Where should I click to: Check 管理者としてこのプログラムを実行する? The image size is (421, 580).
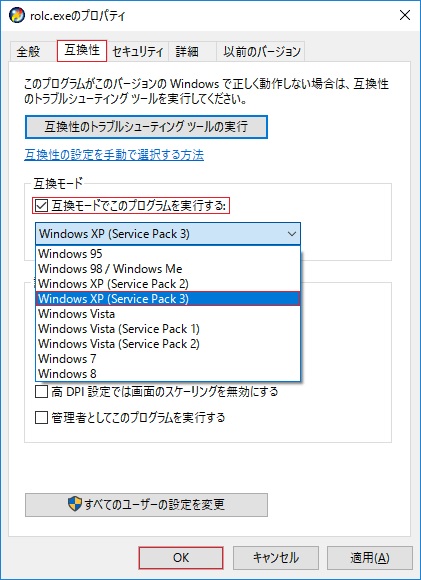pos(41,418)
